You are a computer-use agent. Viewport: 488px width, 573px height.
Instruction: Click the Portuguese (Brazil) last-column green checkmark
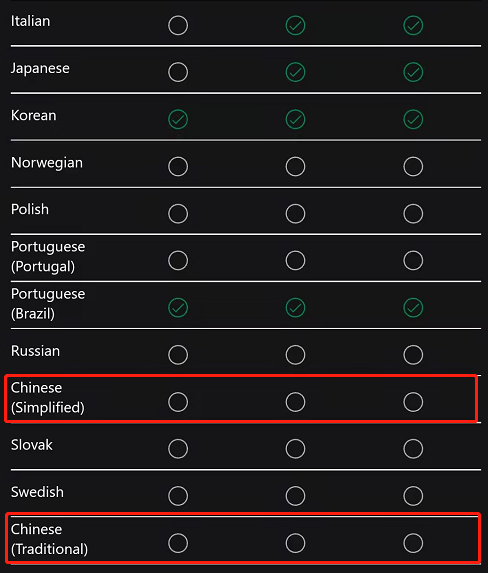coord(413,308)
